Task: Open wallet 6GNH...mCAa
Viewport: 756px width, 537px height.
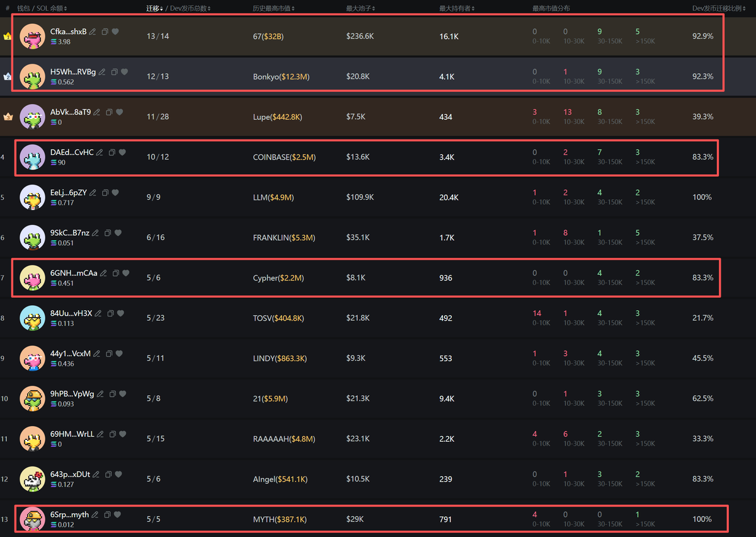Action: (x=74, y=274)
